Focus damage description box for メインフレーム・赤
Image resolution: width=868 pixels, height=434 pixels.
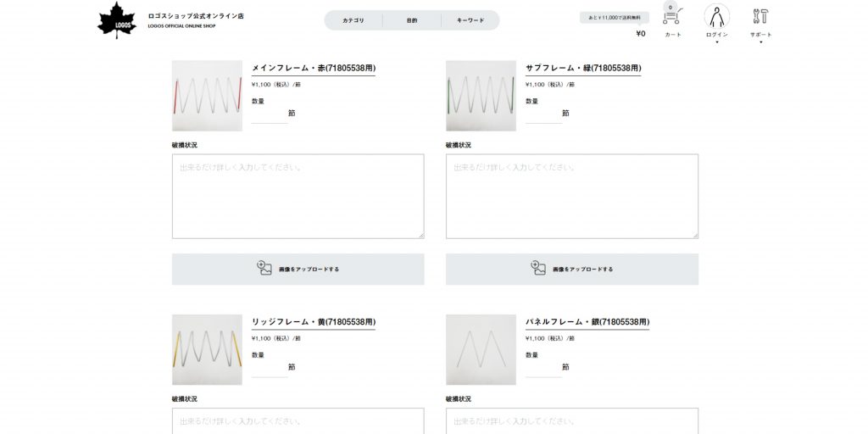click(x=298, y=197)
